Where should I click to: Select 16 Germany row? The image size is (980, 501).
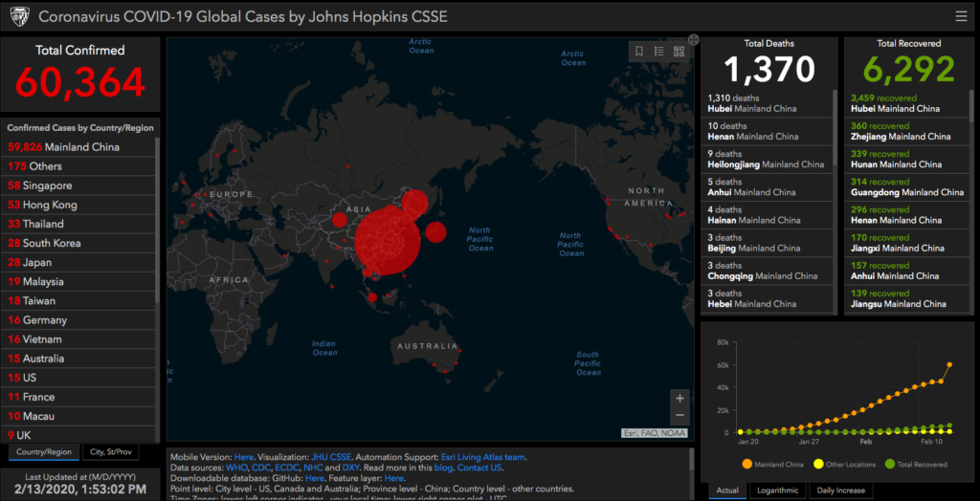click(x=80, y=320)
